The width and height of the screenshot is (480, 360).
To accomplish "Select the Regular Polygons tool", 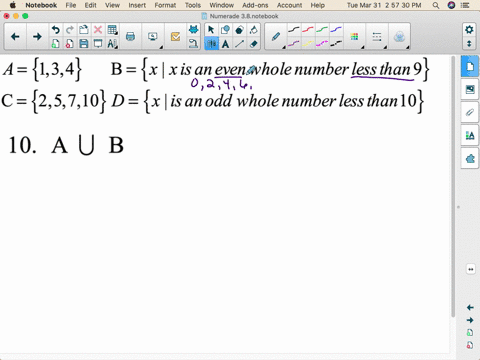I will (239, 30).
